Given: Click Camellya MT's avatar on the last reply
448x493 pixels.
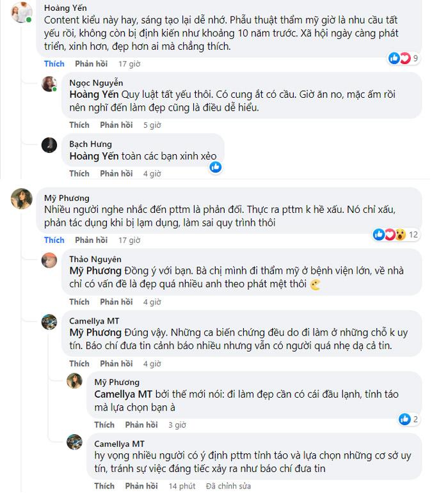Looking at the screenshot, I should click(75, 442).
